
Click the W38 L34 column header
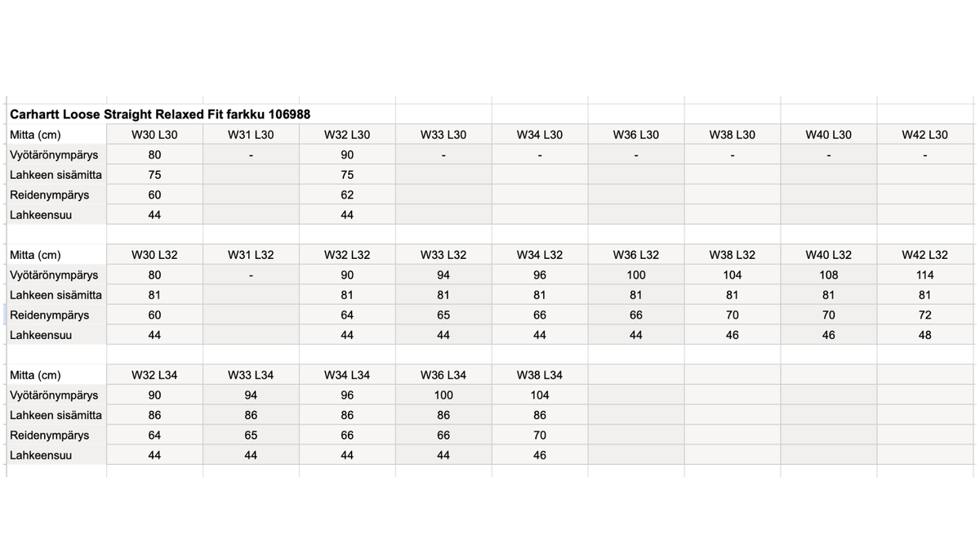pyautogui.click(x=539, y=375)
